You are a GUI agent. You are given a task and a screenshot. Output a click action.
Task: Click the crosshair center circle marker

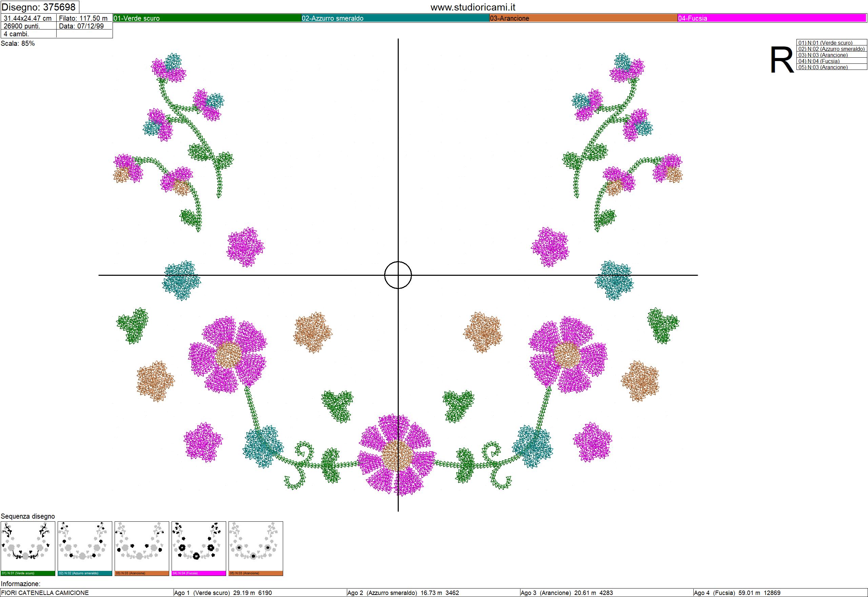point(398,275)
